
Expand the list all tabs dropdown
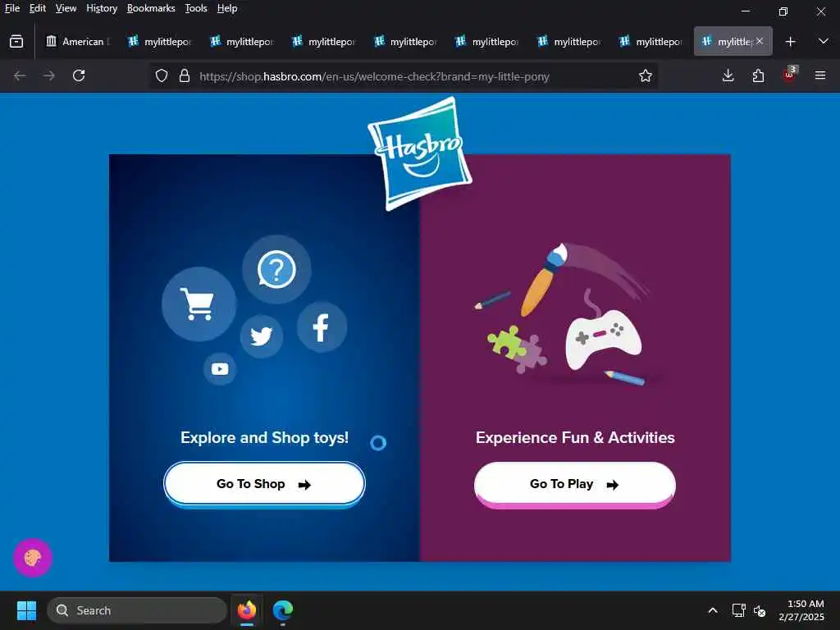pos(824,41)
